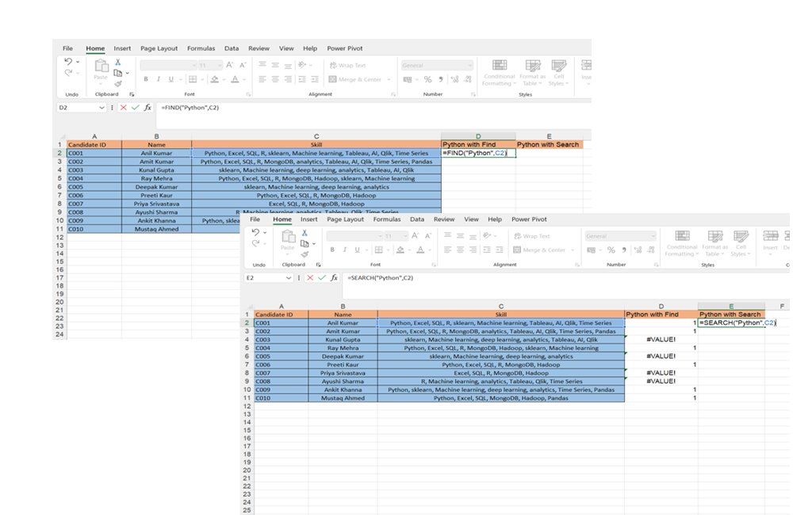Click the formula bar showing =SEARCH("Python",C2)
Screen dimensions: 812x515
tap(381, 277)
